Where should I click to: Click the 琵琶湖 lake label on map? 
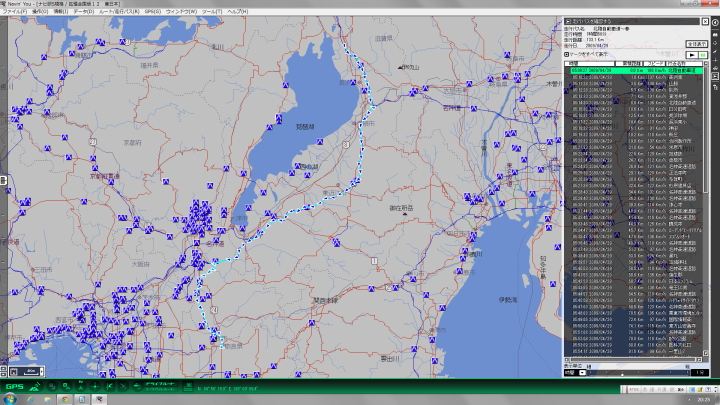tap(305, 126)
